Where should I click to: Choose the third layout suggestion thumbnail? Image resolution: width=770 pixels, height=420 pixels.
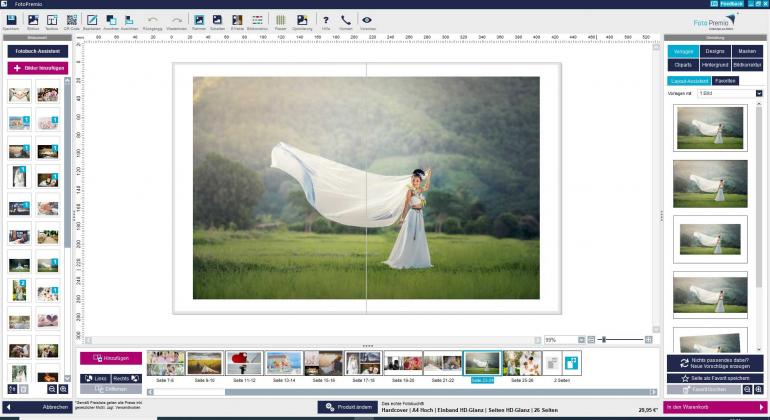(x=710, y=239)
